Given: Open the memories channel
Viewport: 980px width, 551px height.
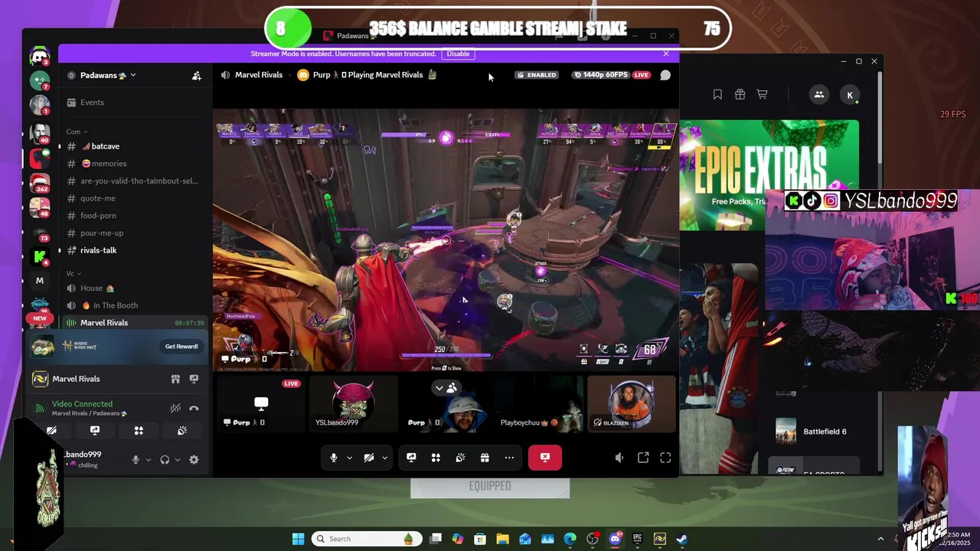Looking at the screenshot, I should (133, 164).
